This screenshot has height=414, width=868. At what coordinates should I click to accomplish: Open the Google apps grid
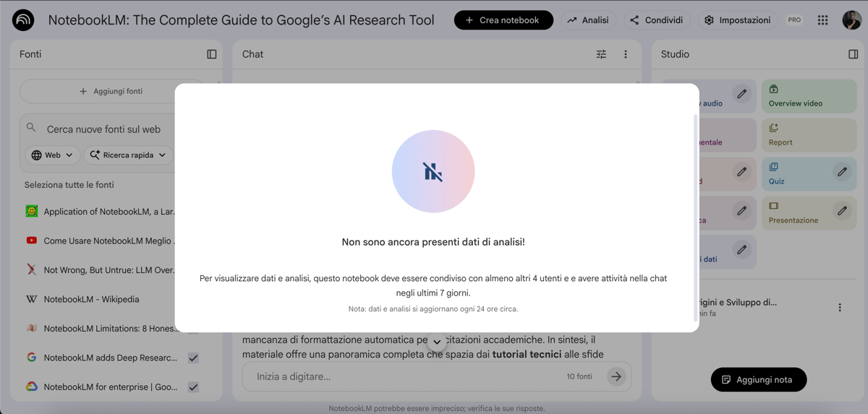point(822,20)
